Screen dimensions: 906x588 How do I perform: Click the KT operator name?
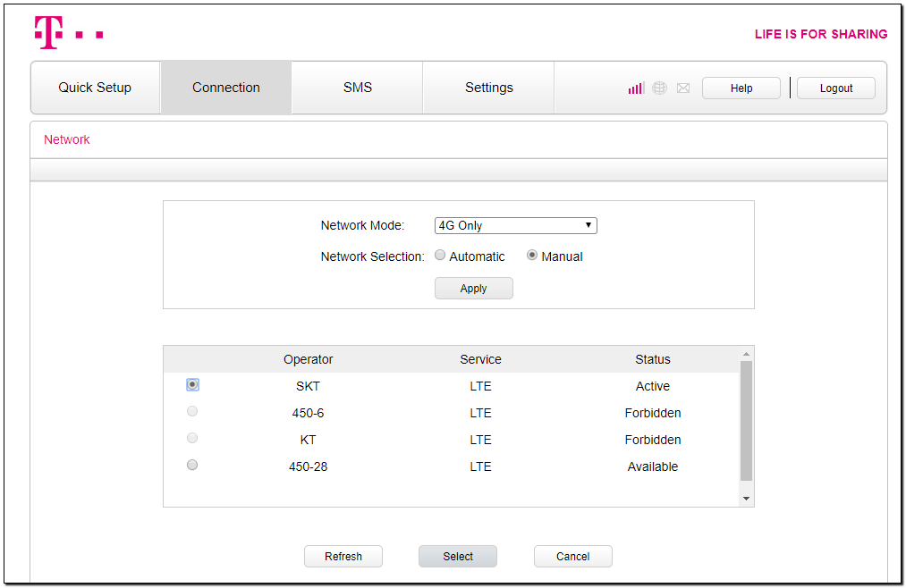(308, 440)
